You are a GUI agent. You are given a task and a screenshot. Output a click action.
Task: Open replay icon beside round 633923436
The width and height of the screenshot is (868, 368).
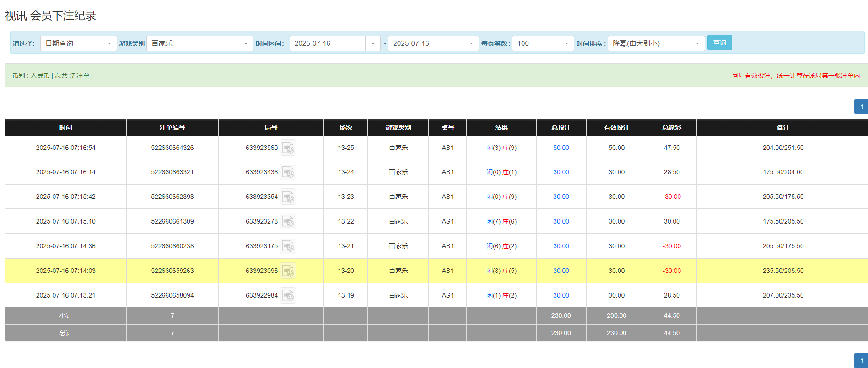pyautogui.click(x=288, y=172)
